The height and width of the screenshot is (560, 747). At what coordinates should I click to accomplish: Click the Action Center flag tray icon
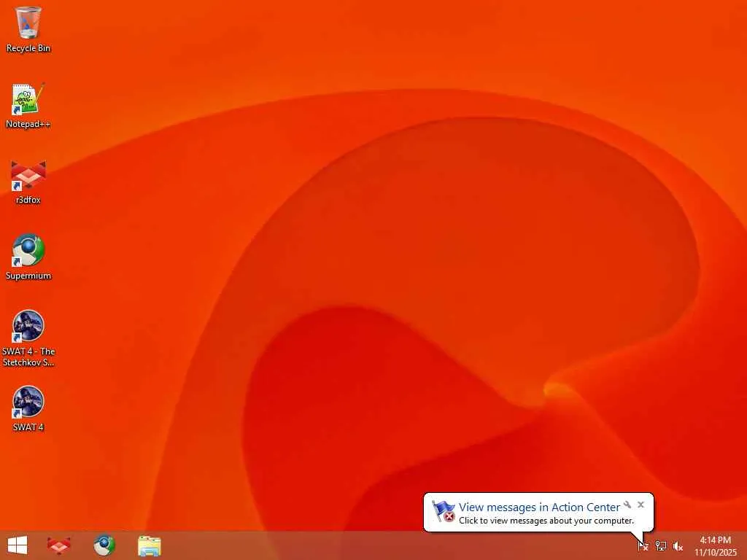[643, 545]
